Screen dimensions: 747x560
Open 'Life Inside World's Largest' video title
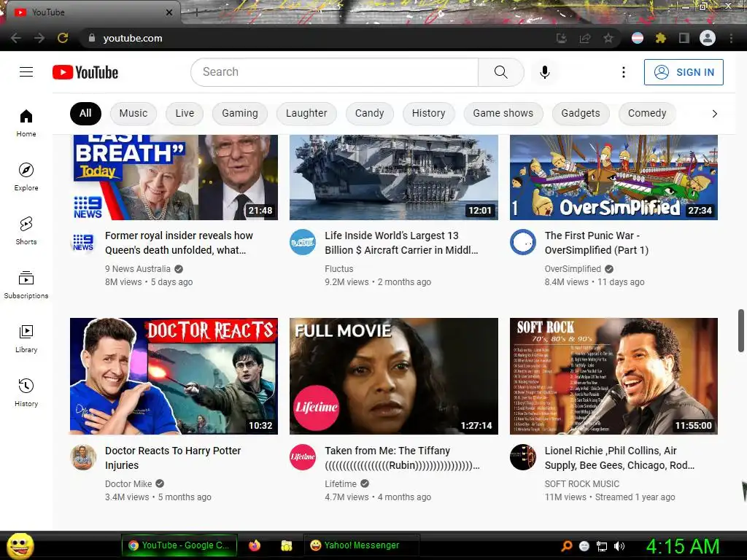(401, 243)
